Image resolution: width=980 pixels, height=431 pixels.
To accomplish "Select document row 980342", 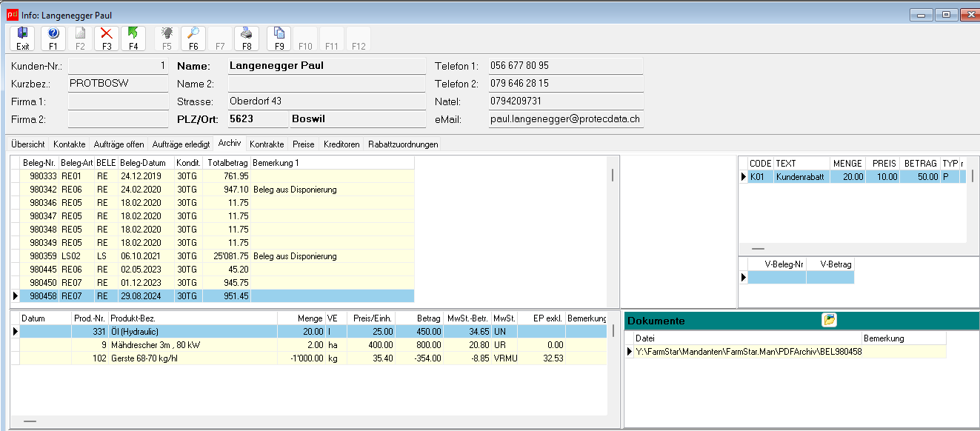I will [x=213, y=190].
